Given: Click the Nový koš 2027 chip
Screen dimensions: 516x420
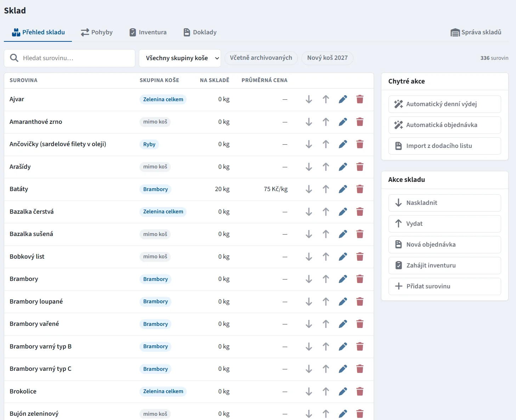Looking at the screenshot, I should [x=327, y=58].
